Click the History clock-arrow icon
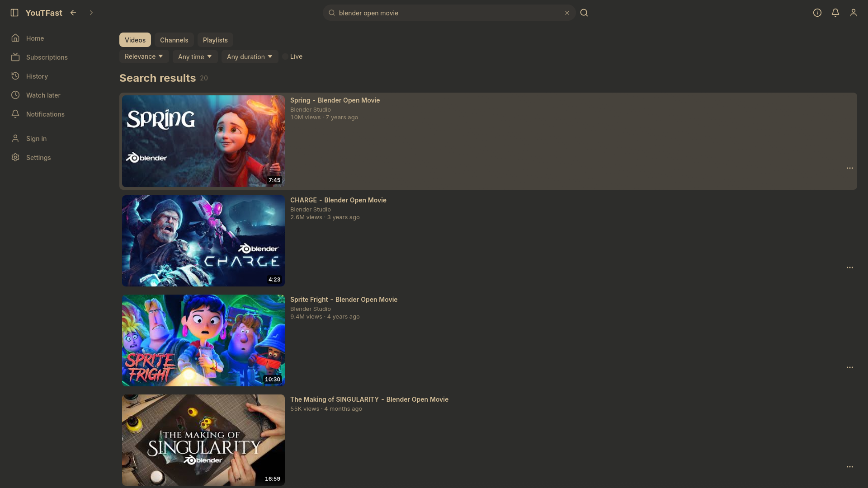The image size is (868, 488). pos(15,76)
